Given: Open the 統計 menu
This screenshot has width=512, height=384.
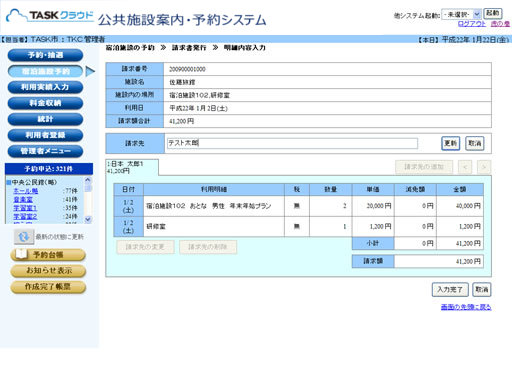Looking at the screenshot, I should 45,119.
